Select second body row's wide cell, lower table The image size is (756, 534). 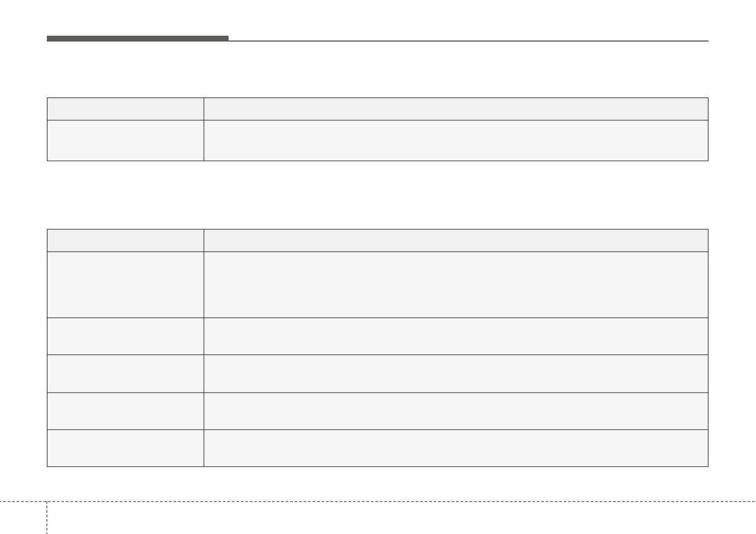(456, 336)
